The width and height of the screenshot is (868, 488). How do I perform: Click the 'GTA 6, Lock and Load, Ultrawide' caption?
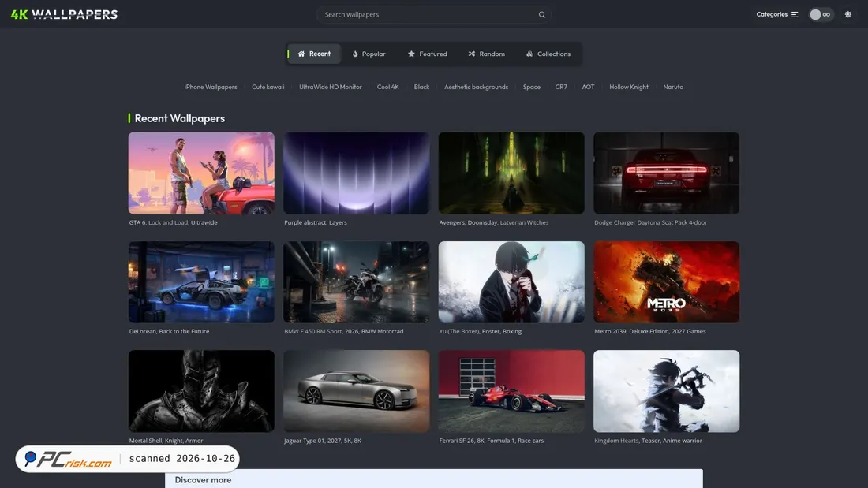point(174,222)
